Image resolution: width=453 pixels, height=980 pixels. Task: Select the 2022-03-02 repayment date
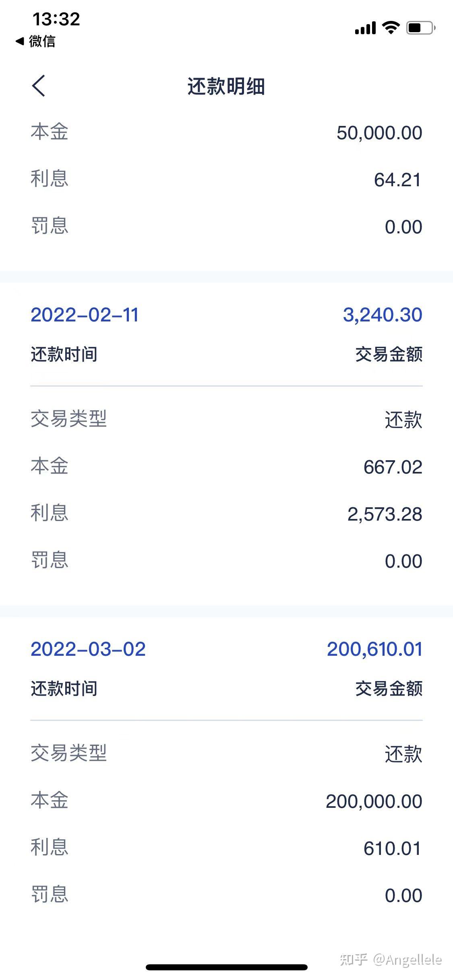click(88, 649)
